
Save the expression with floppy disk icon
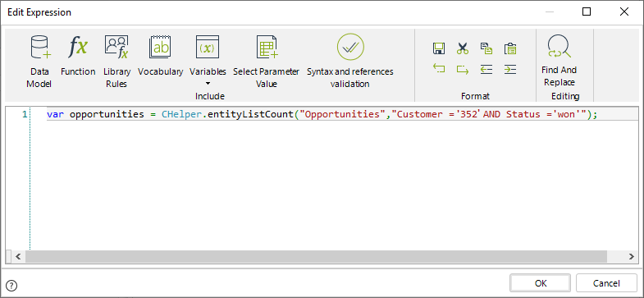coord(439,48)
